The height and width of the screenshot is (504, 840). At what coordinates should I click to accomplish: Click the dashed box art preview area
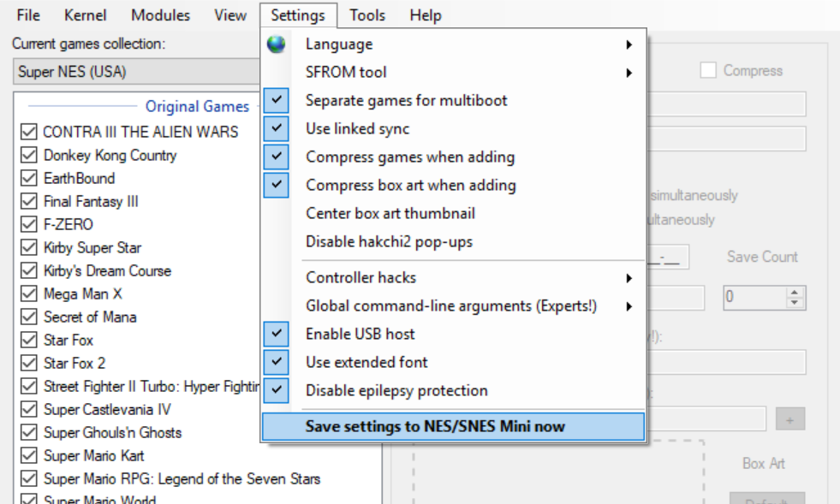click(558, 471)
